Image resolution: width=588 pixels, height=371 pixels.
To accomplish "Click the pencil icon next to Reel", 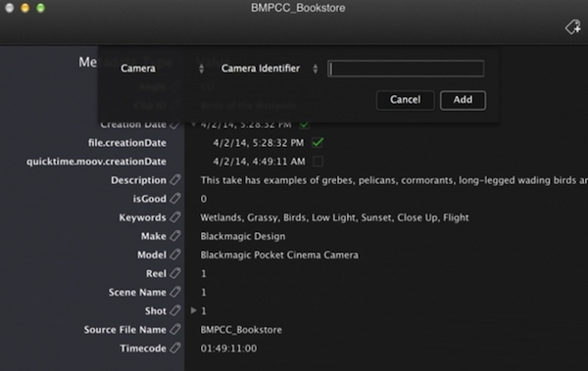I will 175,273.
